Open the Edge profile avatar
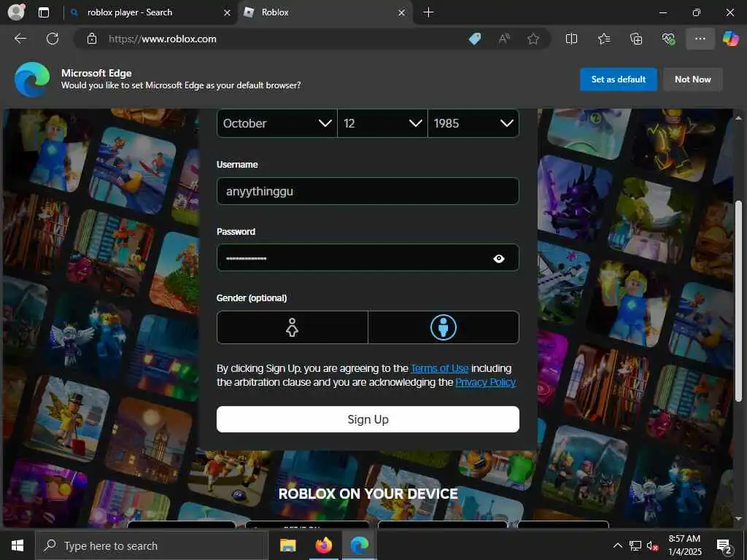 (16, 12)
